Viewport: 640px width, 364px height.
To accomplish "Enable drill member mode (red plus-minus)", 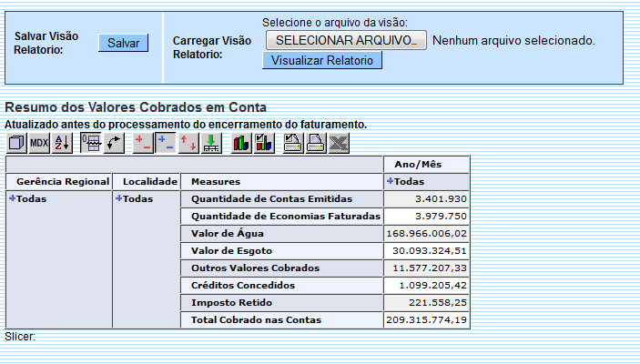I will (x=143, y=143).
